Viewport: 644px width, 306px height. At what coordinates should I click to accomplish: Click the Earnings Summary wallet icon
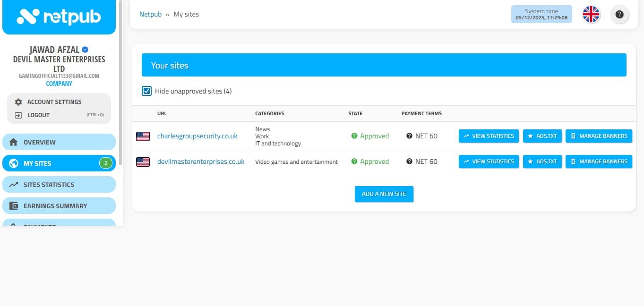click(14, 206)
